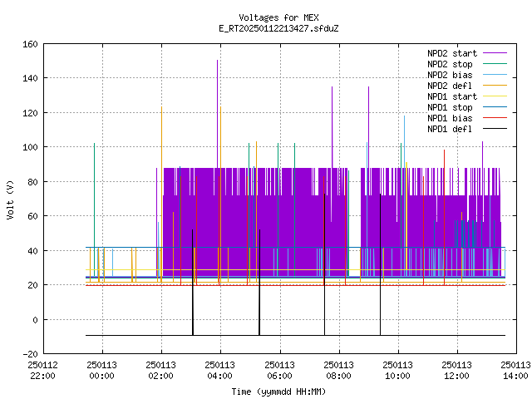Select the 'NPD2 start' legend label
The height and width of the screenshot is (399, 532).
452,53
